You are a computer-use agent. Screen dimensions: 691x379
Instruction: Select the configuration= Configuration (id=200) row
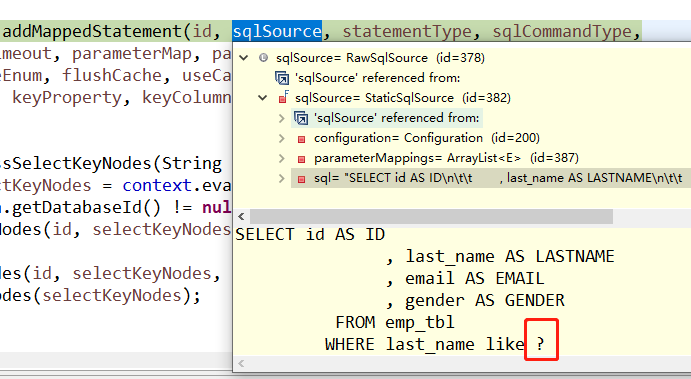tap(427, 138)
